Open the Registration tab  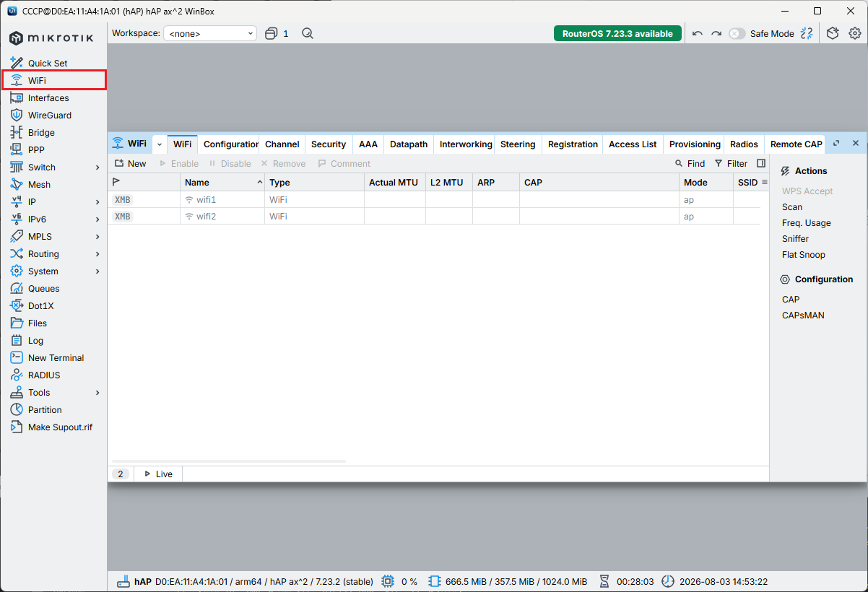coord(573,144)
